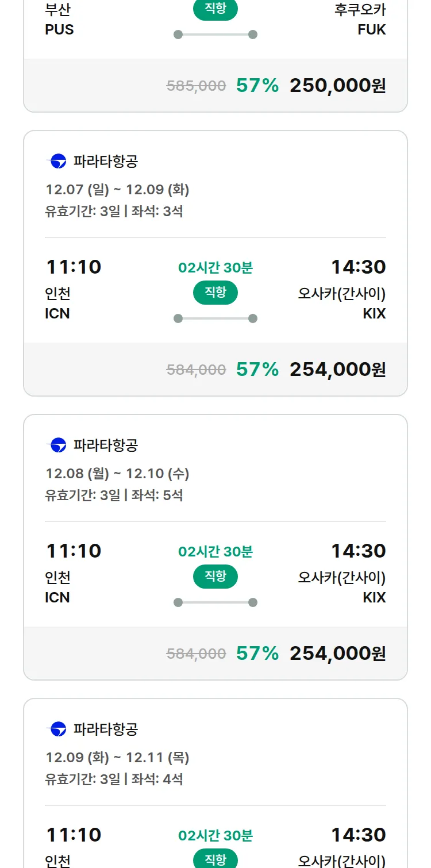Click the 12.07 (일) ~ 12.09 (화) date range
The height and width of the screenshot is (868, 431).
(117, 190)
